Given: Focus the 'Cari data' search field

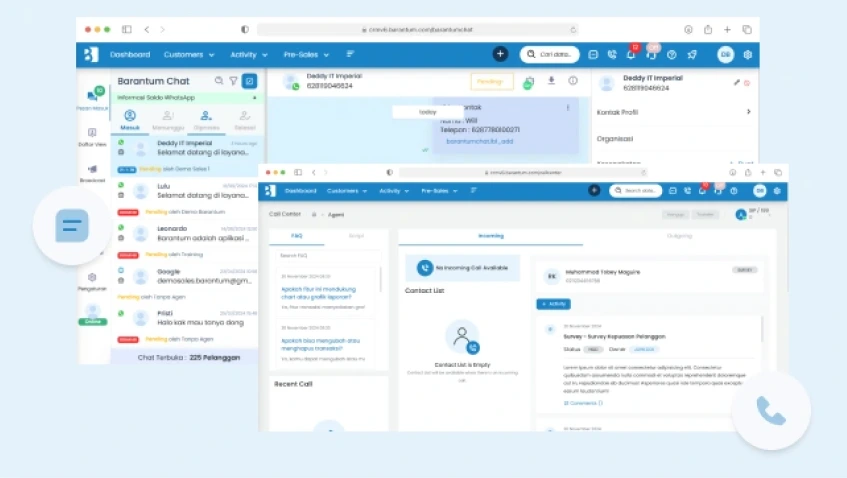Looking at the screenshot, I should click(x=549, y=54).
